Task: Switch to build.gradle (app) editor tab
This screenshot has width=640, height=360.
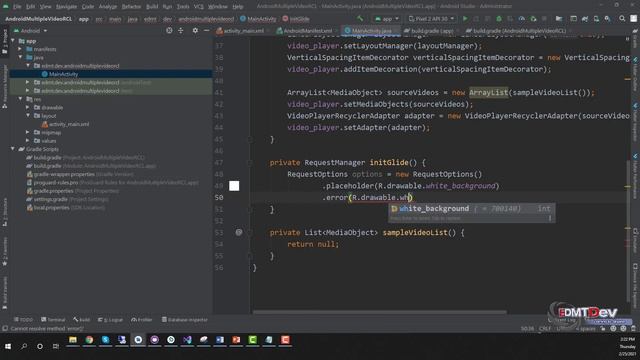Action: (x=432, y=31)
